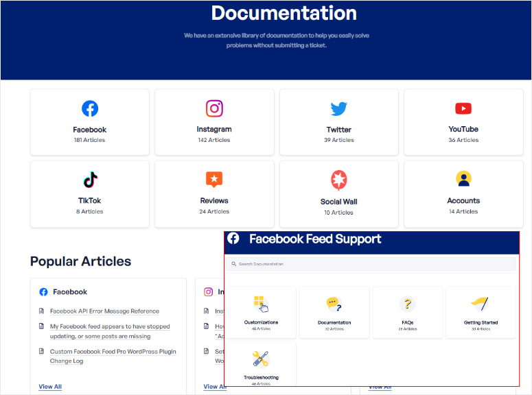
Task: Open the Getting Started flag icon
Action: point(480,304)
